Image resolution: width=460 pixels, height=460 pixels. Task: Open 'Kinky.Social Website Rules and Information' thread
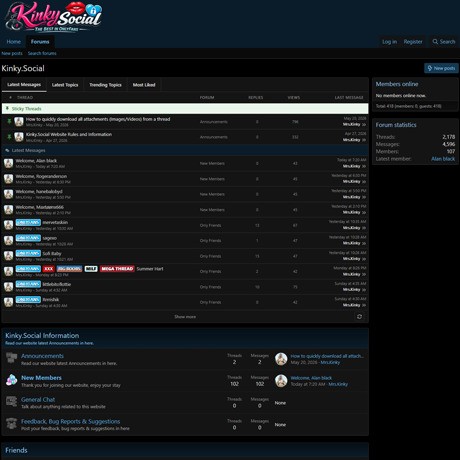(69, 134)
